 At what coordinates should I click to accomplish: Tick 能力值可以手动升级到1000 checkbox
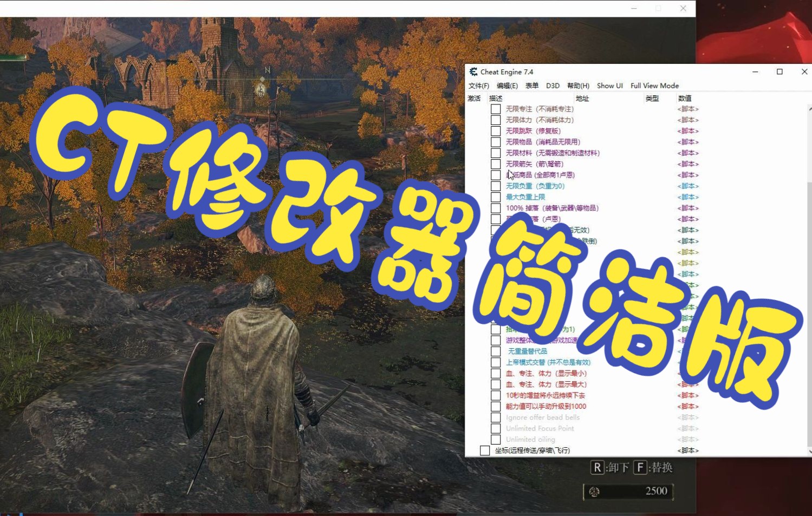[x=496, y=406]
